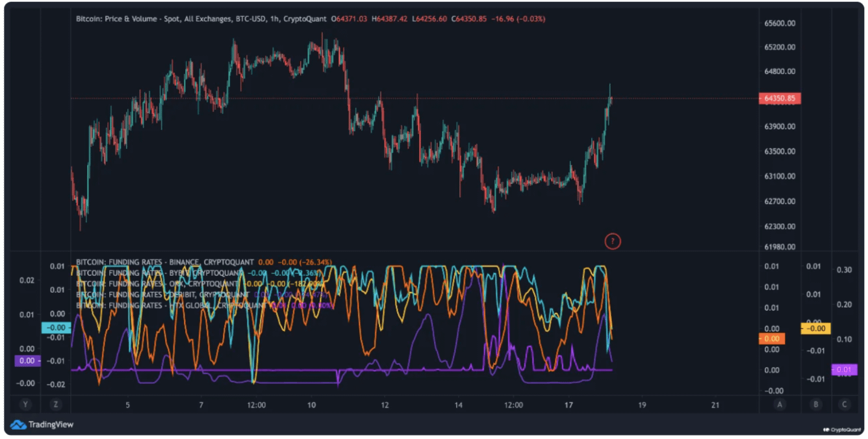Click the -0.02 label on Z scale
Image resolution: width=868 pixels, height=439 pixels.
coord(57,384)
